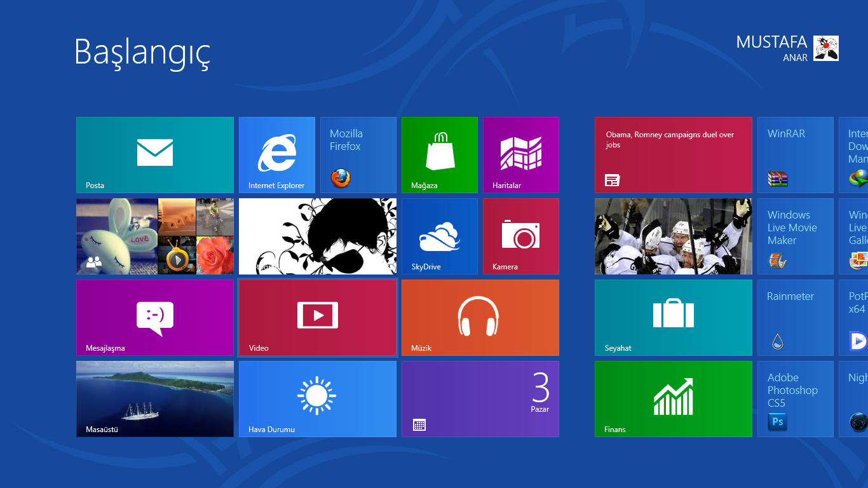This screenshot has height=488, width=868.
Task: Launch WinRAR from its tile
Action: (796, 155)
